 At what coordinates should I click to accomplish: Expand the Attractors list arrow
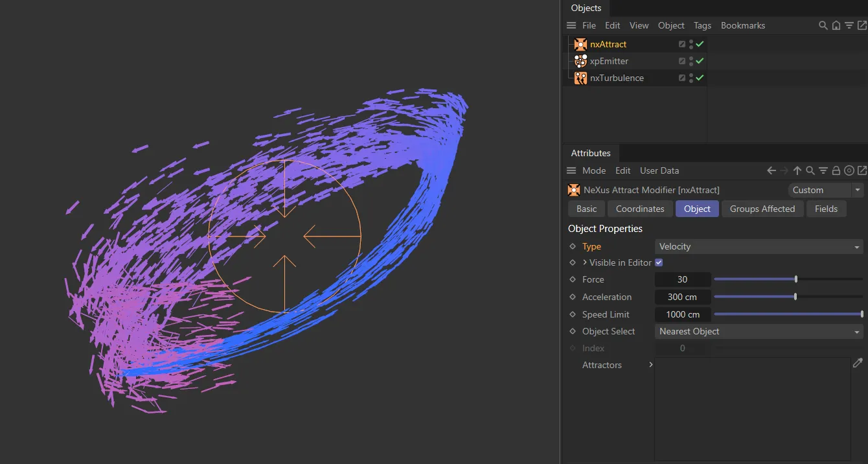[x=651, y=365]
